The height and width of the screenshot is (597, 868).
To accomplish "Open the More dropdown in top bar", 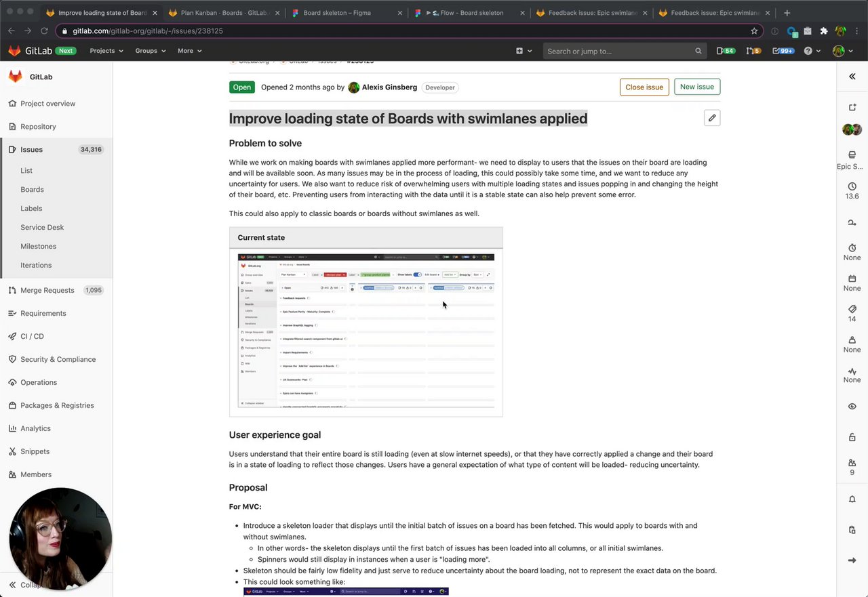I will pos(189,51).
